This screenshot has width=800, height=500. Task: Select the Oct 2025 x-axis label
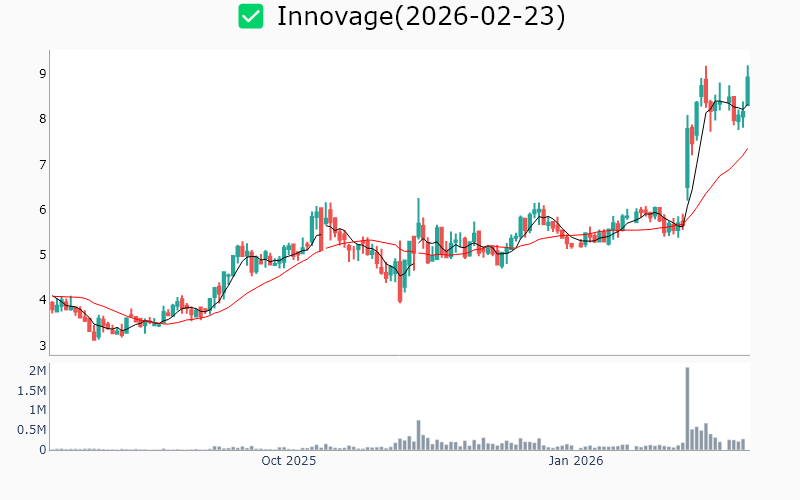click(288, 461)
